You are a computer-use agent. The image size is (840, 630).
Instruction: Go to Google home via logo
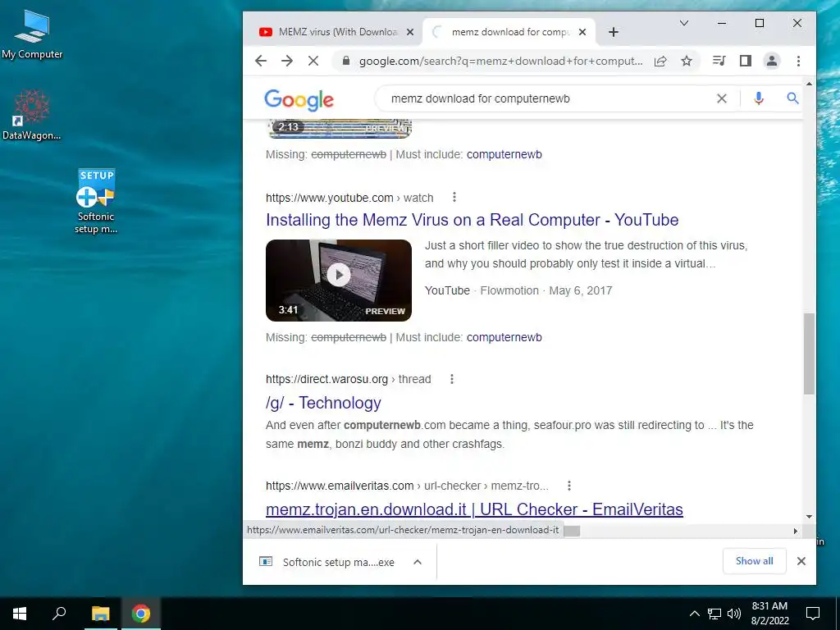click(x=299, y=99)
